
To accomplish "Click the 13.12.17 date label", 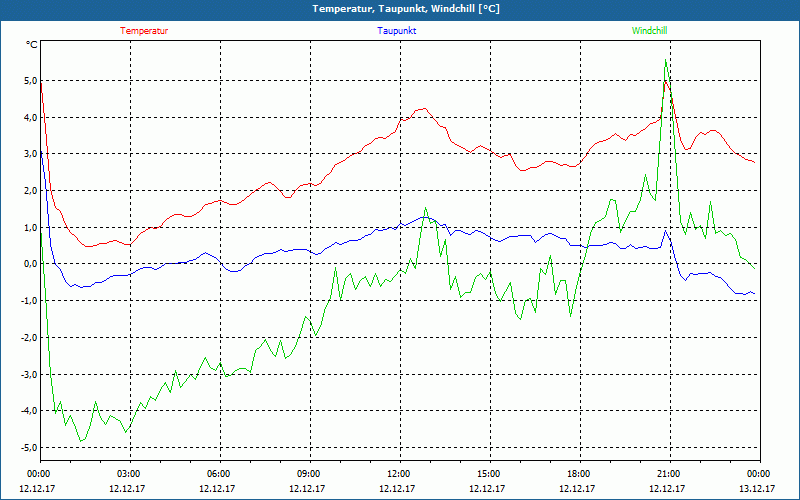I will tap(757, 489).
